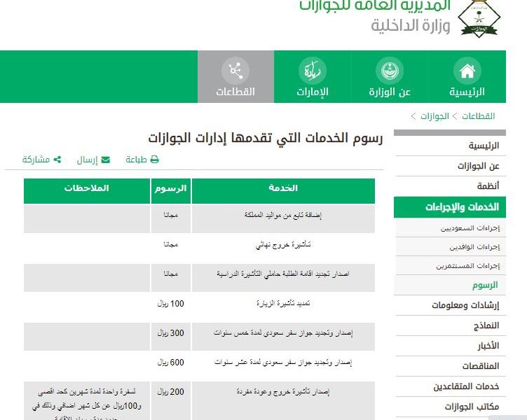The height and width of the screenshot is (420, 527).
Task: Click the Jawazat logo emblem
Action: (x=479, y=18)
